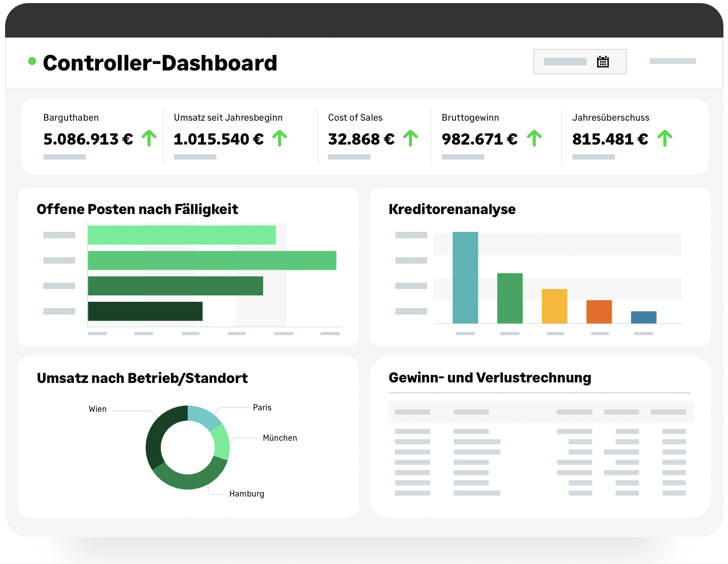Image resolution: width=728 pixels, height=564 pixels.
Task: Click the orange bar in Kreditorenanalyse
Action: point(599,312)
